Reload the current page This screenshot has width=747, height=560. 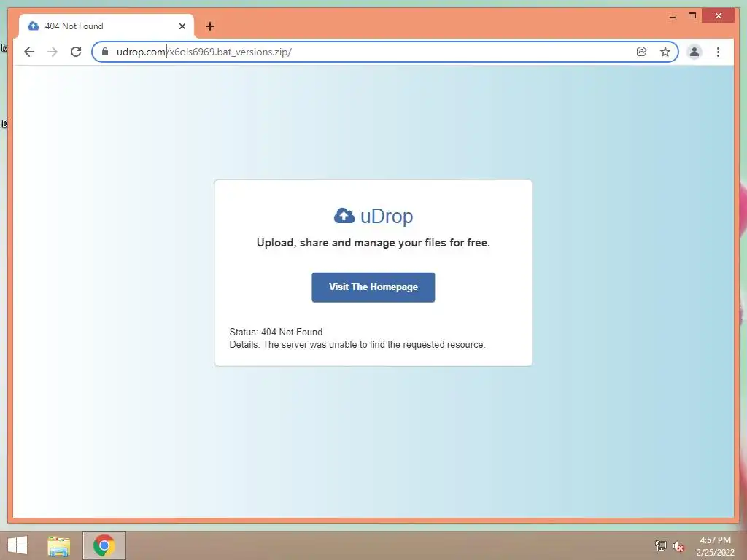(x=76, y=52)
